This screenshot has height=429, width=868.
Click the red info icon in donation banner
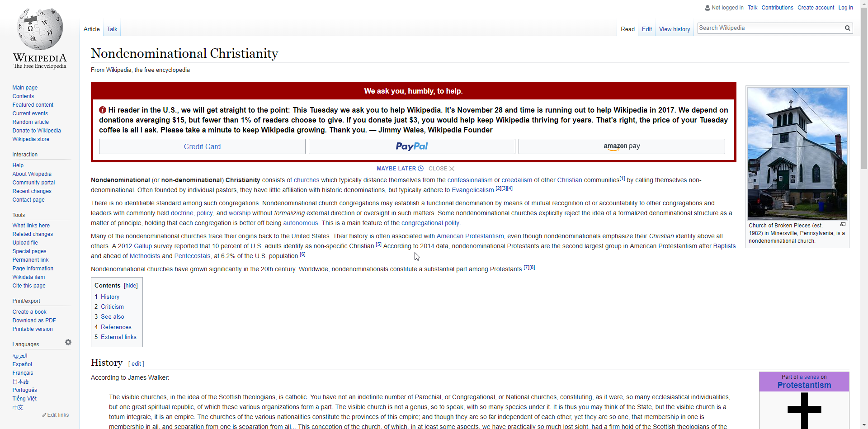(103, 110)
